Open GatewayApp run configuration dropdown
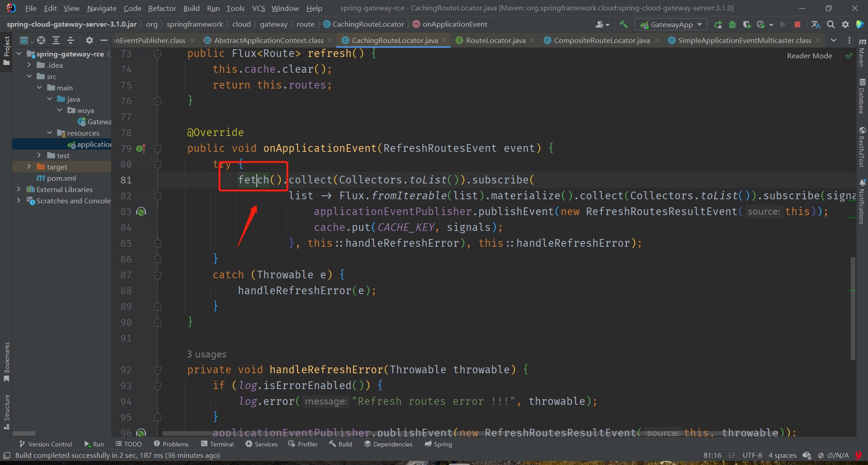The height and width of the screenshot is (465, 868). (x=671, y=24)
